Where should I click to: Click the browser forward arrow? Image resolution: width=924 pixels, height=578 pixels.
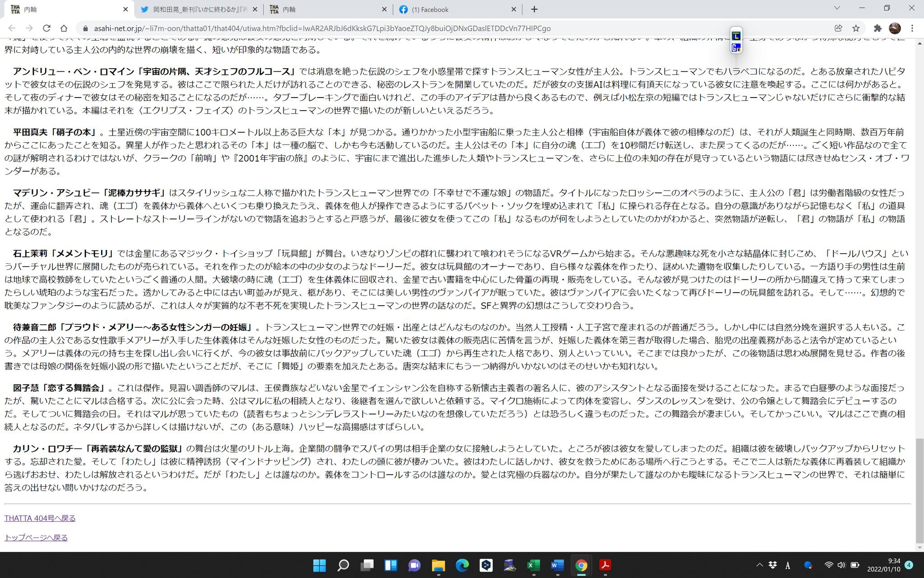[29, 28]
